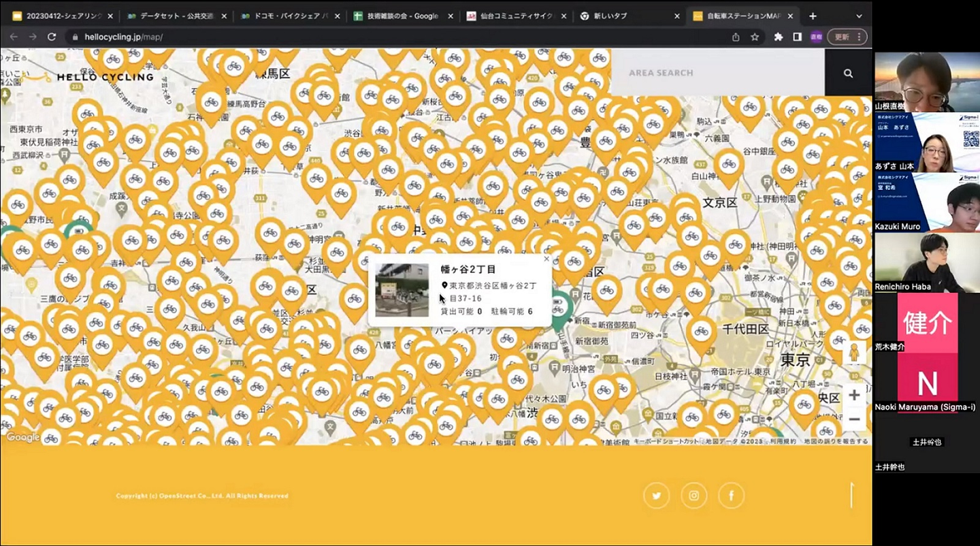Viewport: 980px width, 546px height.
Task: Expand the tab search chevron
Action: click(x=859, y=16)
